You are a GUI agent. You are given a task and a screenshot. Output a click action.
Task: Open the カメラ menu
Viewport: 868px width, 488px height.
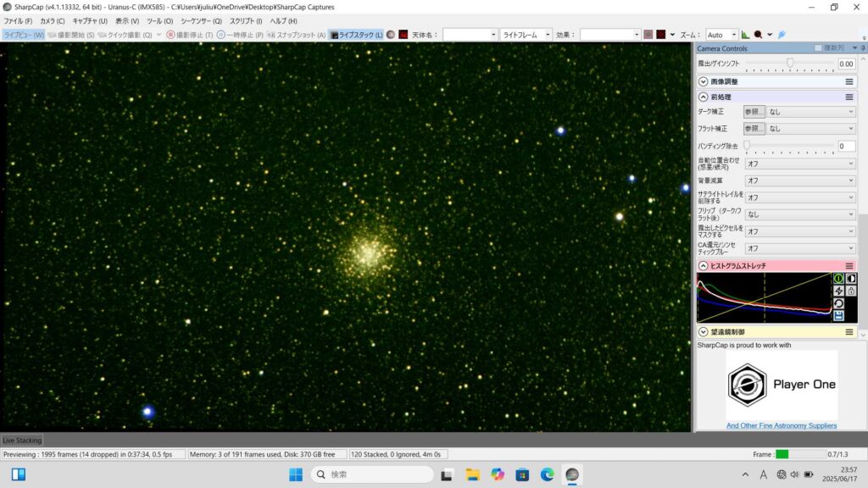[x=52, y=21]
